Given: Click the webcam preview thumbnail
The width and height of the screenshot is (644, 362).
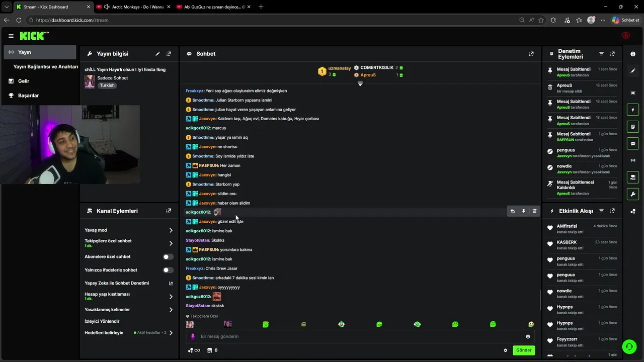Looking at the screenshot, I should click(70, 144).
